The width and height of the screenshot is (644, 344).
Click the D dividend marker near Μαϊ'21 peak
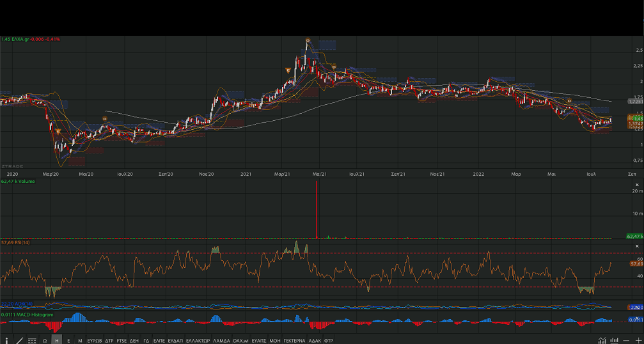(x=308, y=41)
